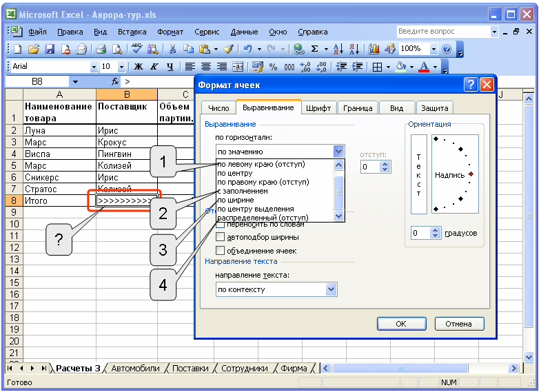The height and width of the screenshot is (392, 541).
Task: Choose 'с заполнением' alignment option
Action: point(243,191)
